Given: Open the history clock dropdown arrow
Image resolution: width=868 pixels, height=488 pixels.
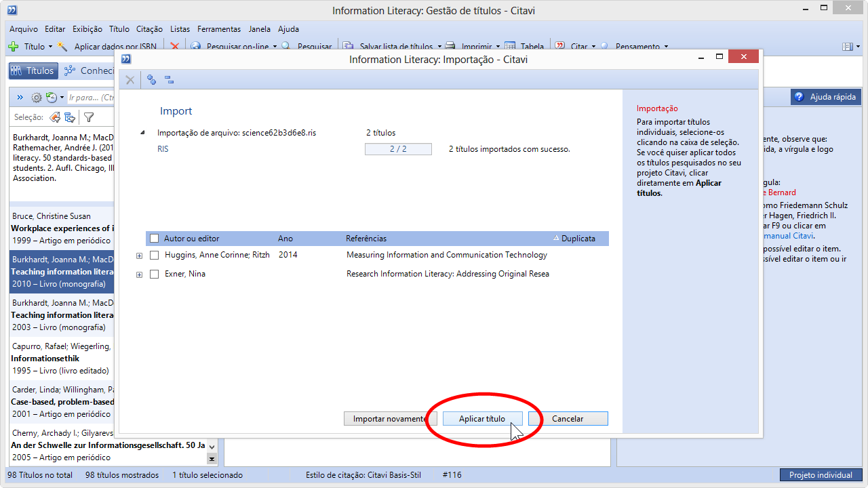Looking at the screenshot, I should (62, 98).
